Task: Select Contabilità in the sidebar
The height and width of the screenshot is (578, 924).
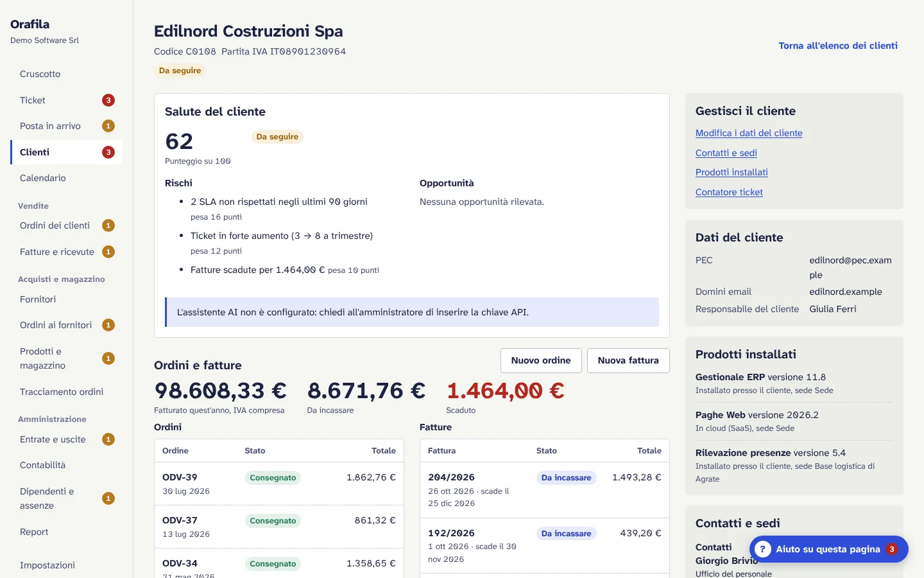Action: 66,465
